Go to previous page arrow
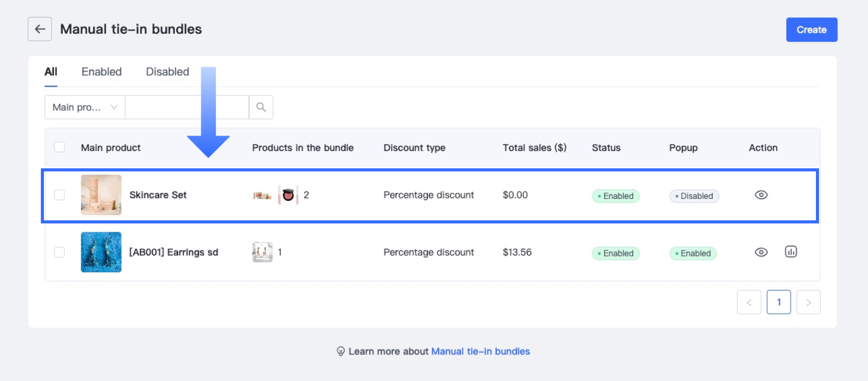This screenshot has height=381, width=868. 749,302
